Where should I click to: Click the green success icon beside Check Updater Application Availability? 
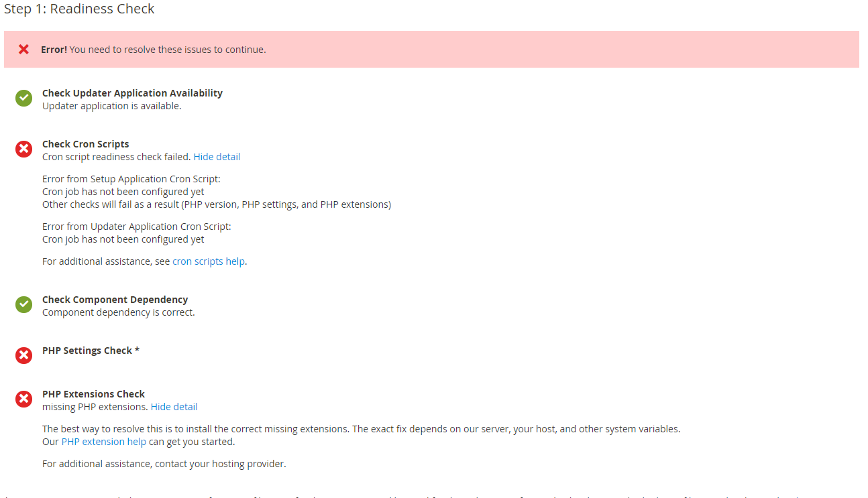point(23,98)
